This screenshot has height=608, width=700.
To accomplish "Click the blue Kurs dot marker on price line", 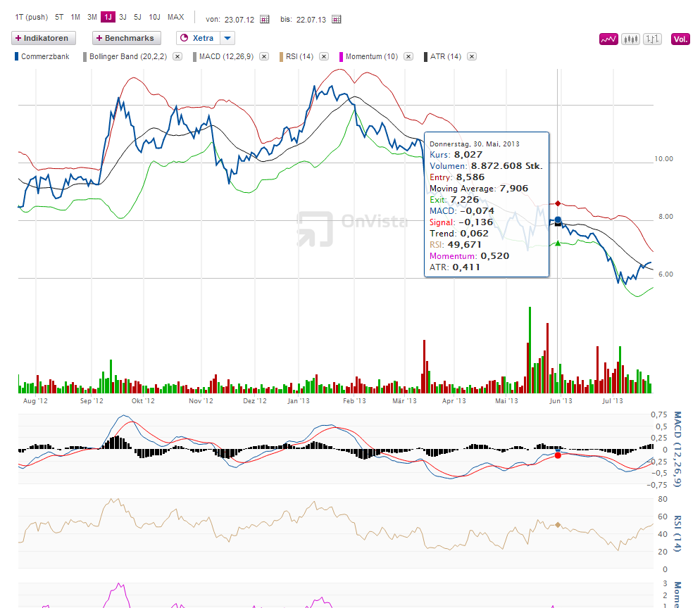I will click(558, 220).
